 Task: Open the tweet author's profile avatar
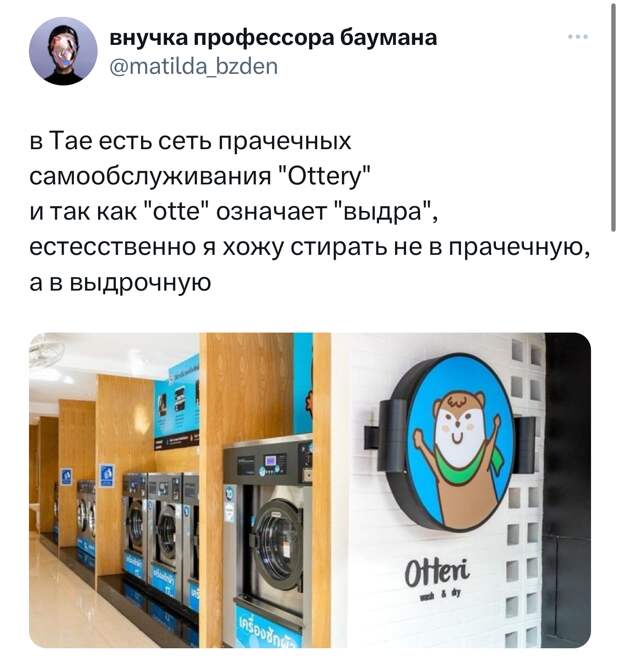click(x=63, y=51)
